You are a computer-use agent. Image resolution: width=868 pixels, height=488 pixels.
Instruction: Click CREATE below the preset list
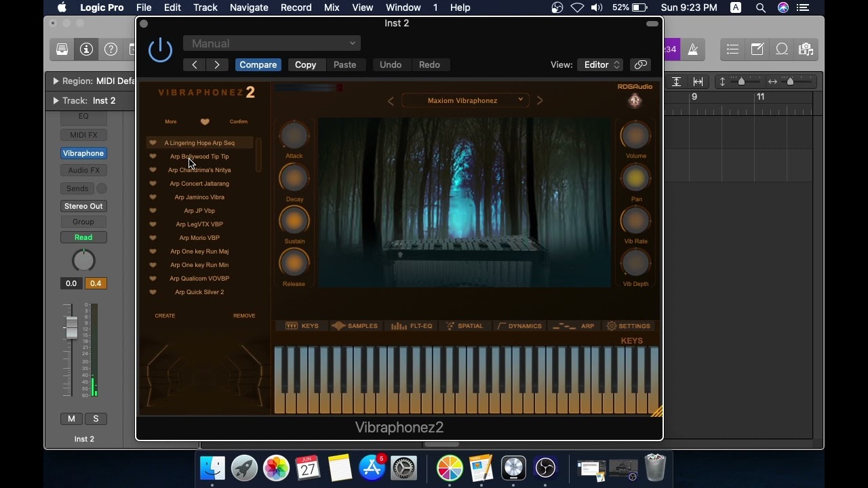click(165, 316)
